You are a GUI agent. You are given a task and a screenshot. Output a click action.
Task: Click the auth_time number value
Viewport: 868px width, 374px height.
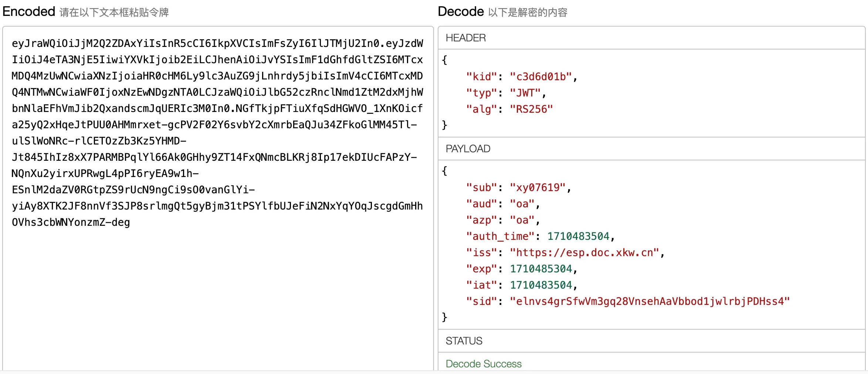[578, 237]
